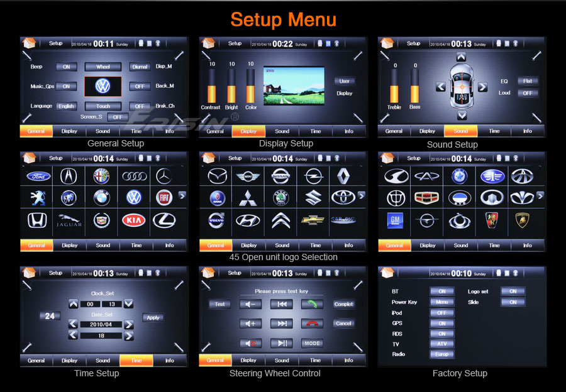Open Info tab on General Setup screen
The height and width of the screenshot is (392, 566).
170,131
